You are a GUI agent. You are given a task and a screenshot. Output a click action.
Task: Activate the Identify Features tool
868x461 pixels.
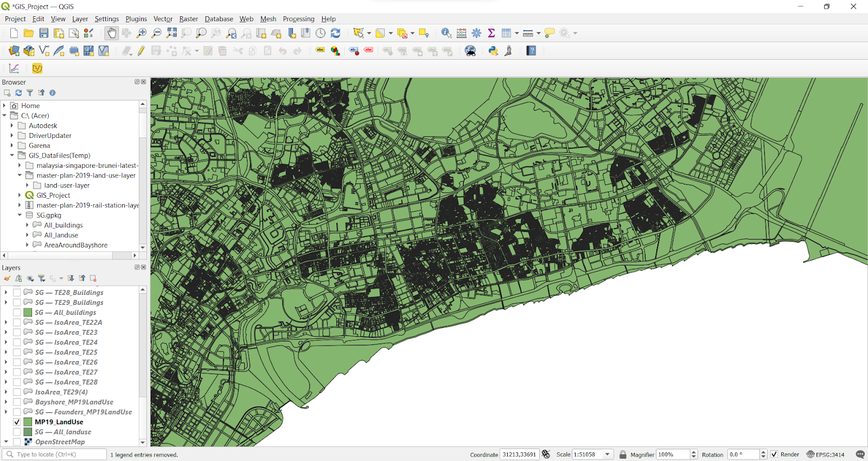click(x=446, y=33)
